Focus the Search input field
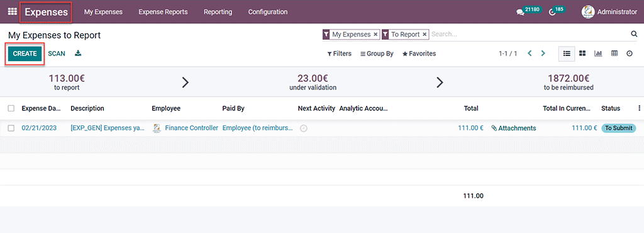Viewport: 644px width, 233px height. click(529, 35)
